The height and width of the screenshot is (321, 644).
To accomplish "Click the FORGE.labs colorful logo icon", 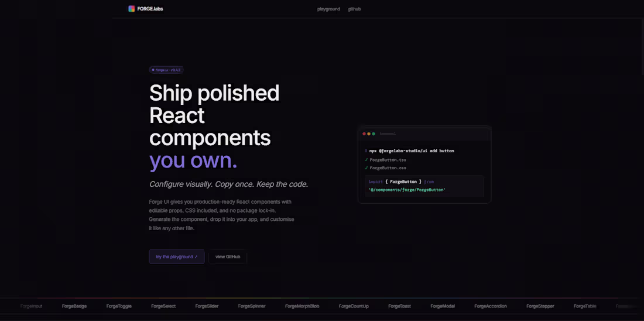I will (x=131, y=9).
